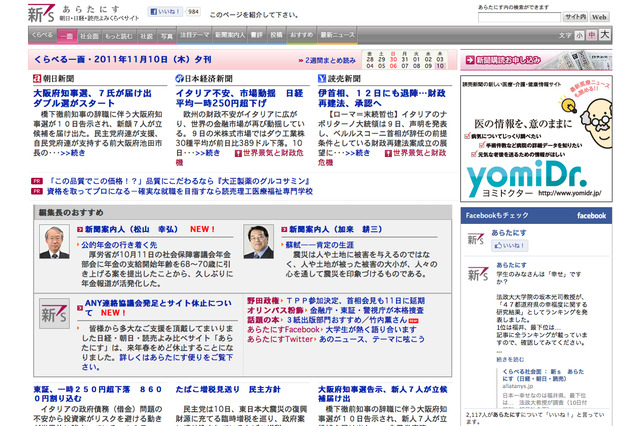Screen dimensions: 640x426
Task: Open headline 東証、一時250円超下落
Action: (x=98, y=394)
